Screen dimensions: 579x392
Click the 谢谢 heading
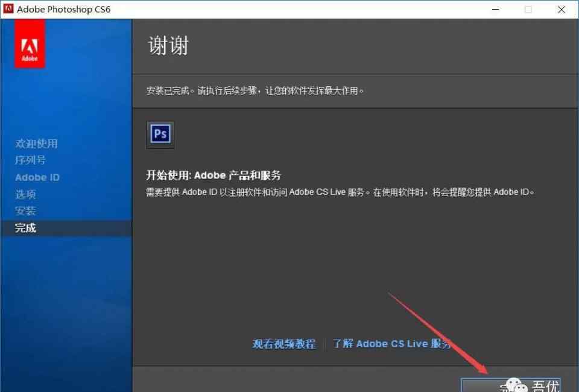tap(168, 46)
